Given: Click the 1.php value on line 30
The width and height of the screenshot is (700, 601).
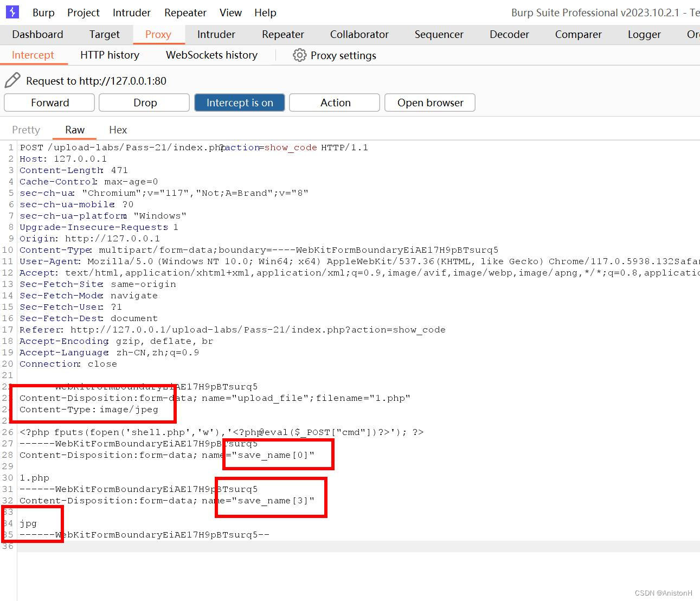Looking at the screenshot, I should click(x=34, y=478).
